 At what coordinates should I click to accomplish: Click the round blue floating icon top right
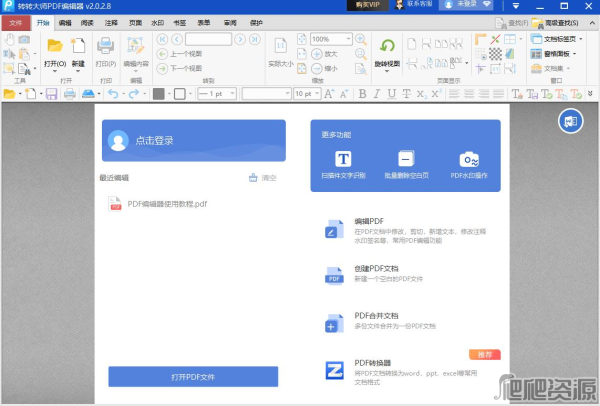(570, 121)
